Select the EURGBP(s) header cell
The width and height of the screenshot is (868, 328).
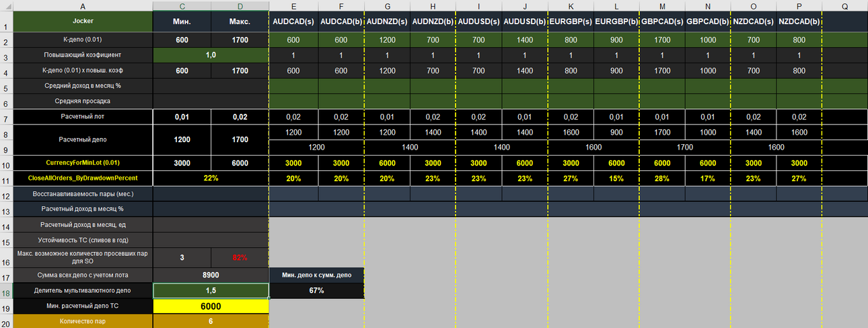click(x=571, y=22)
